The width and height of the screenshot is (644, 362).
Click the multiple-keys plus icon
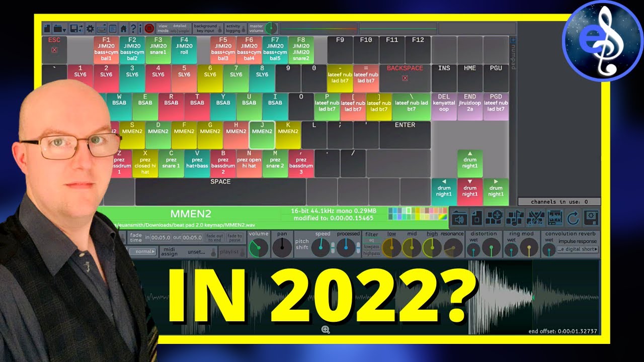[x=495, y=218]
